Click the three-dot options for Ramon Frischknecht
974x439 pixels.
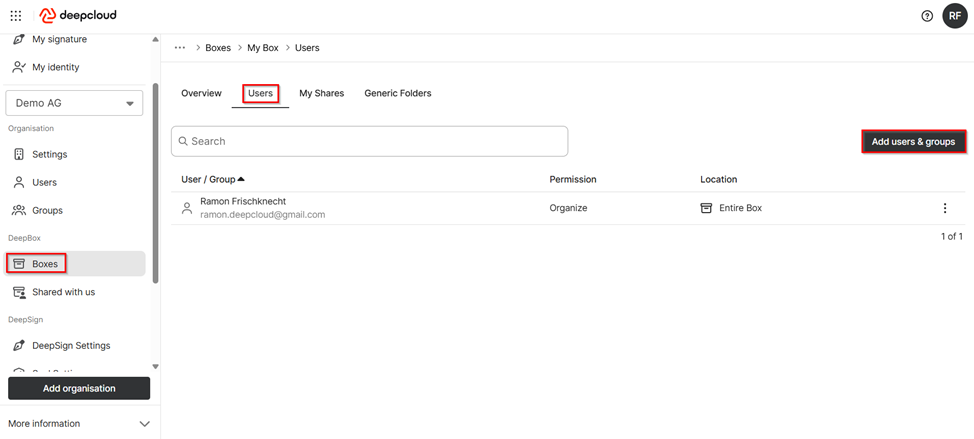click(944, 208)
